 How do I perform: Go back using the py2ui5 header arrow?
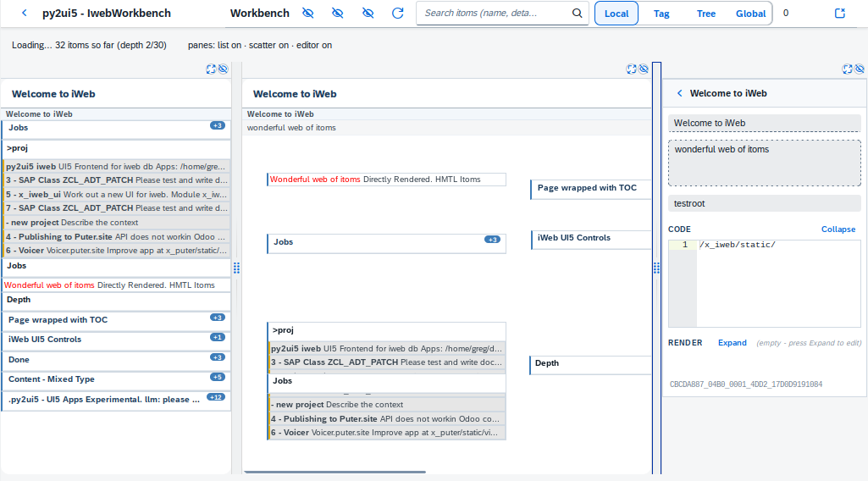(24, 13)
